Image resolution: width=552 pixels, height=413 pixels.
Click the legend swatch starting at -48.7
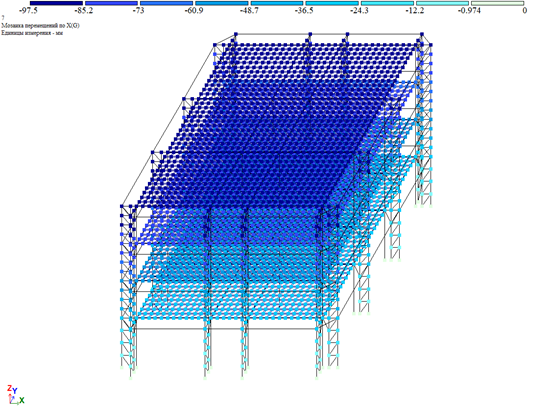(277, 3)
